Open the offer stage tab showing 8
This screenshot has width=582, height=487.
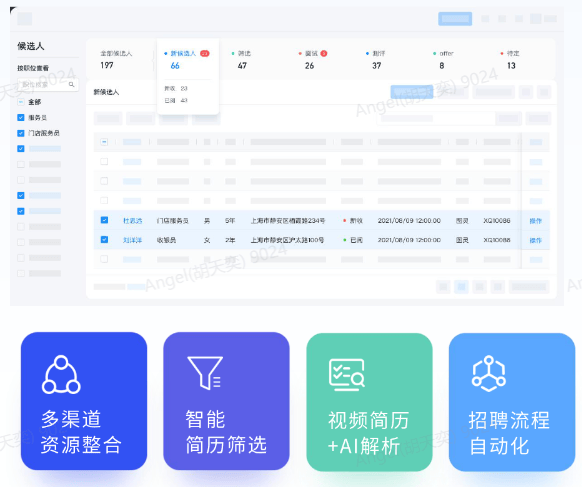coord(443,59)
